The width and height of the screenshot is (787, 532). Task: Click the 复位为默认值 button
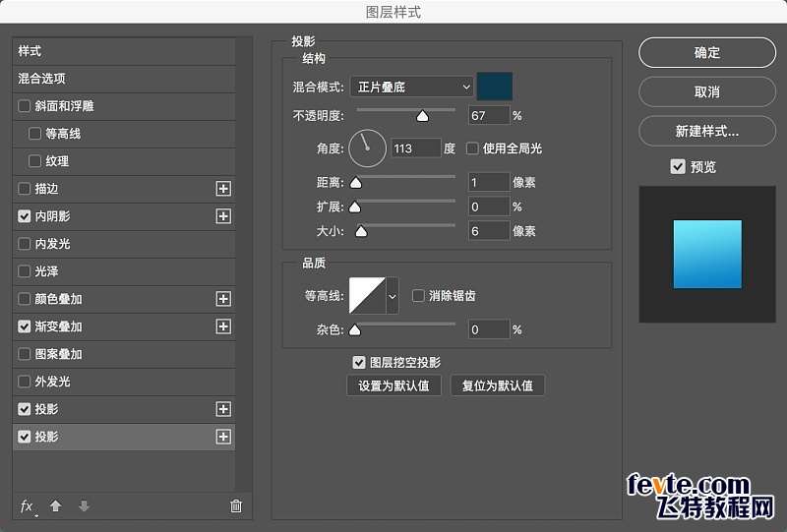[x=498, y=385]
